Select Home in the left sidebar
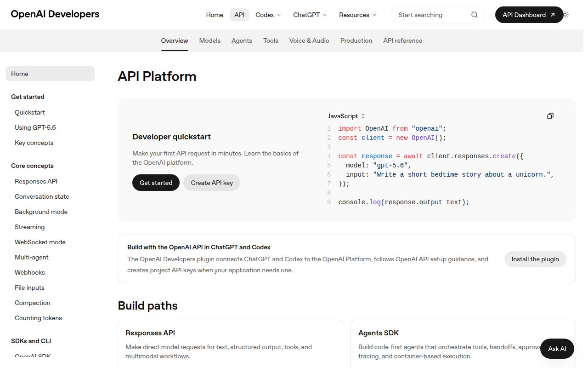 click(x=50, y=74)
